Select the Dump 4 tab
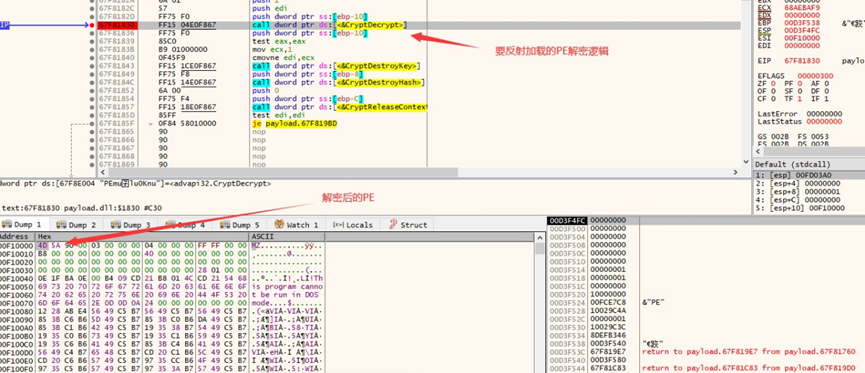865x373 pixels. coord(185,225)
